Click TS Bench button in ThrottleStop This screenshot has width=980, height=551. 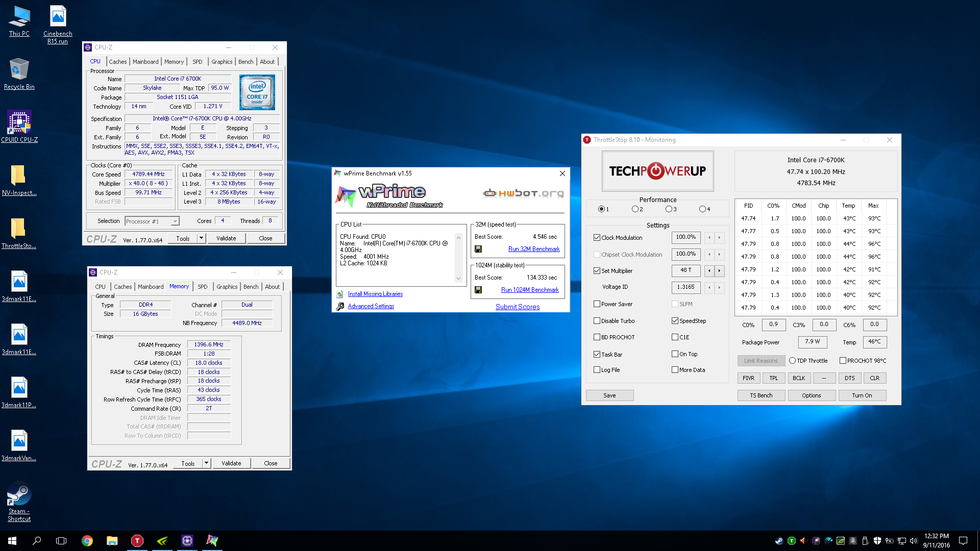[761, 395]
